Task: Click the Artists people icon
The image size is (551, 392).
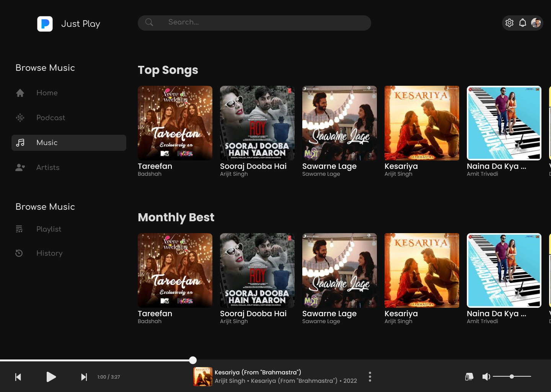Action: pos(20,168)
